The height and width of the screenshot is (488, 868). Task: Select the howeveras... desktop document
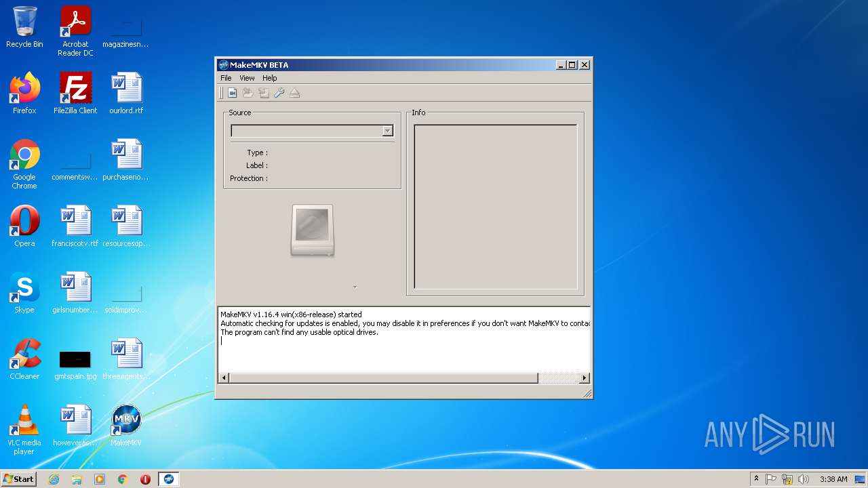75,426
